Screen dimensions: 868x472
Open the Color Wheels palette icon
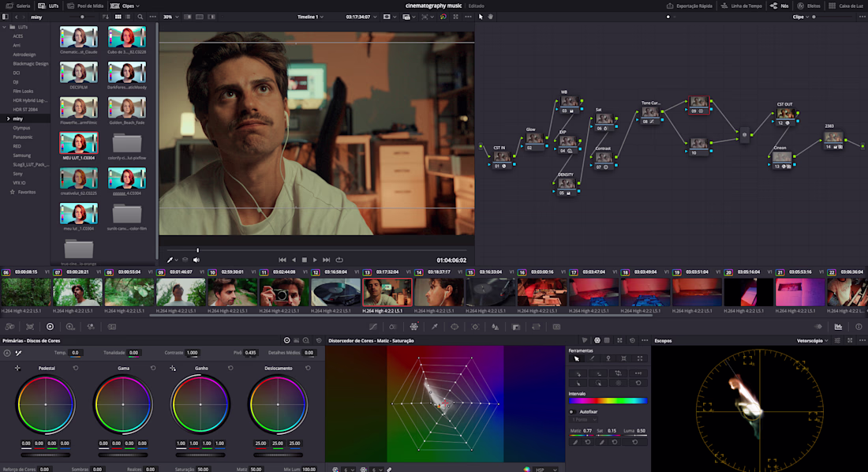50,327
